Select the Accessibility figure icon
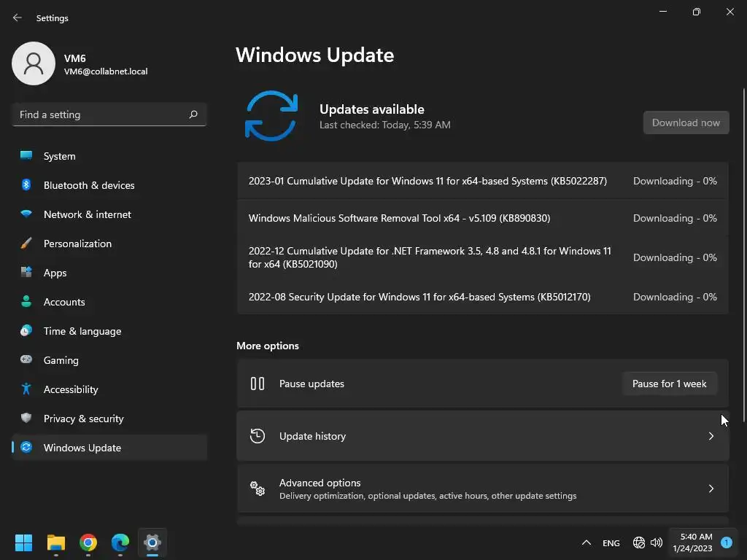747x560 pixels. (x=26, y=389)
